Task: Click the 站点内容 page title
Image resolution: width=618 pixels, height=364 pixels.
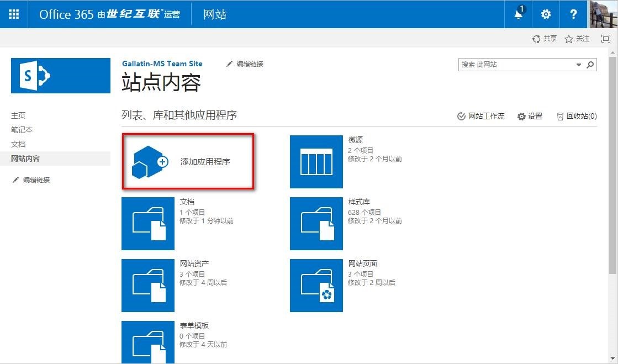Action: coord(161,82)
